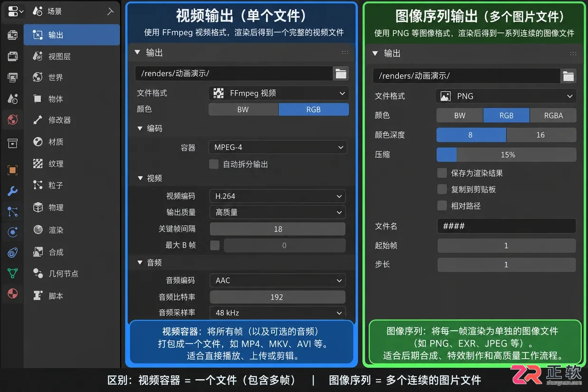Click the Particles properties icon
The width and height of the screenshot is (588, 392).
(x=12, y=211)
